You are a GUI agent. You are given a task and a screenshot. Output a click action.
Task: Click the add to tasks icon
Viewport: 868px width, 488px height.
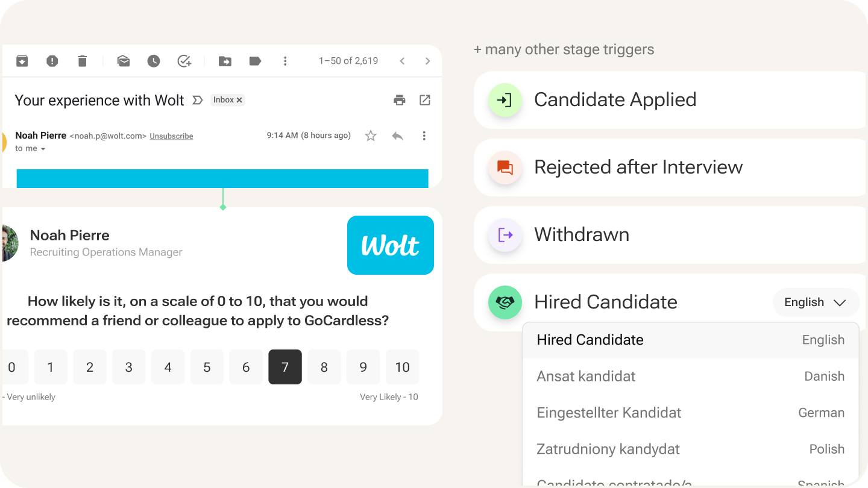point(184,61)
